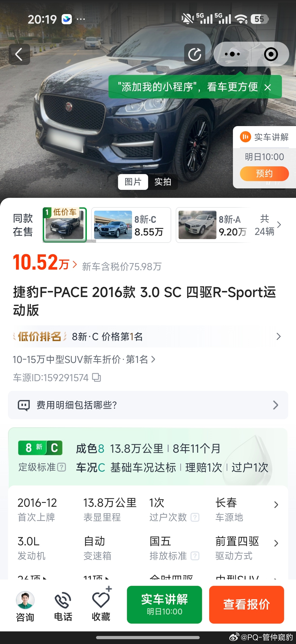Tap the share/refresh circular arrow icon
296x644 pixels.
pos(195,54)
